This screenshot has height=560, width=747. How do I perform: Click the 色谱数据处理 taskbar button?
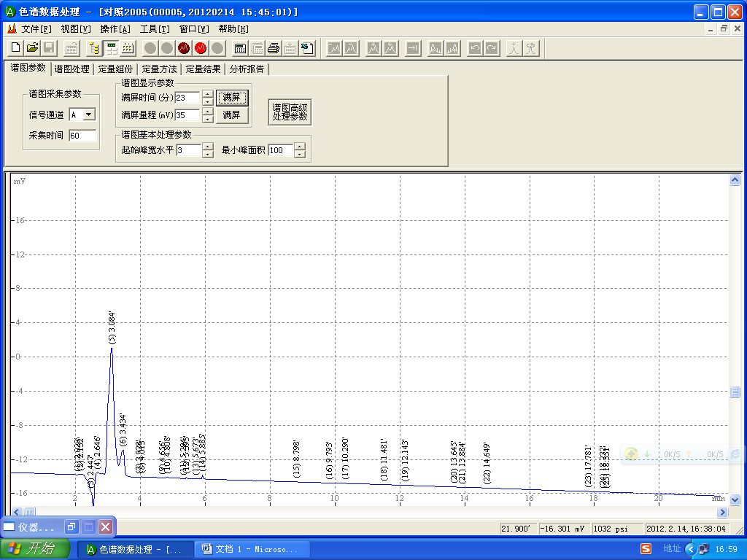(x=135, y=549)
